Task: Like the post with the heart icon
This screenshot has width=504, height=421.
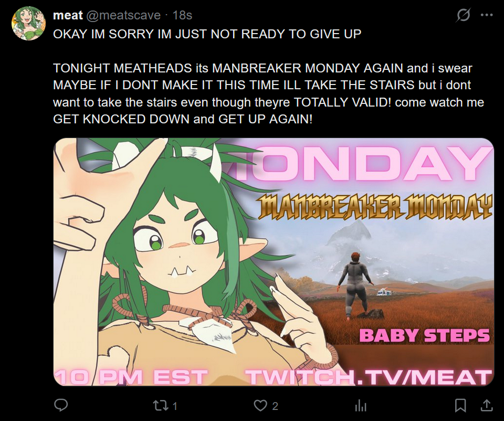Action: click(260, 406)
